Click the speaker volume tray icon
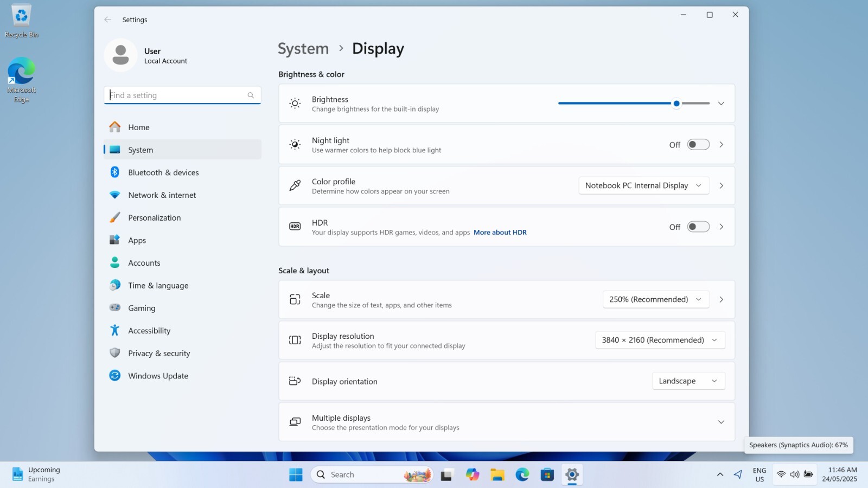 coord(795,474)
